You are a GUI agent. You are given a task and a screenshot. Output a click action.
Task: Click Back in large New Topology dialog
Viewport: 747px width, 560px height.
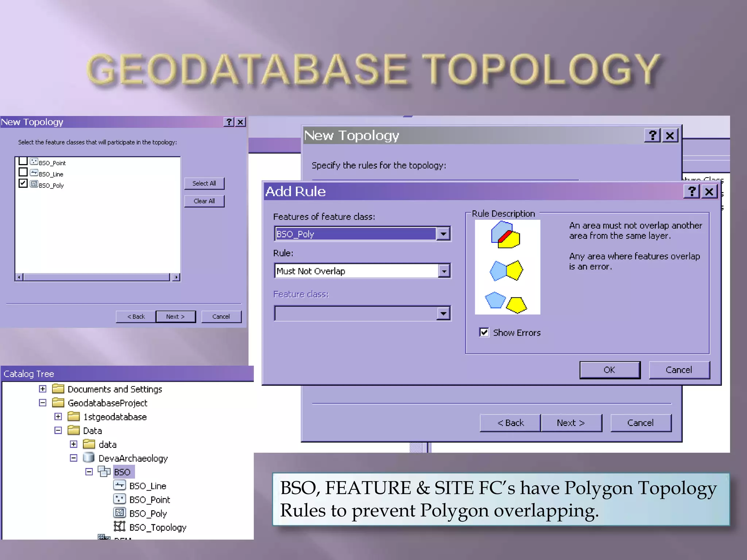pos(510,423)
